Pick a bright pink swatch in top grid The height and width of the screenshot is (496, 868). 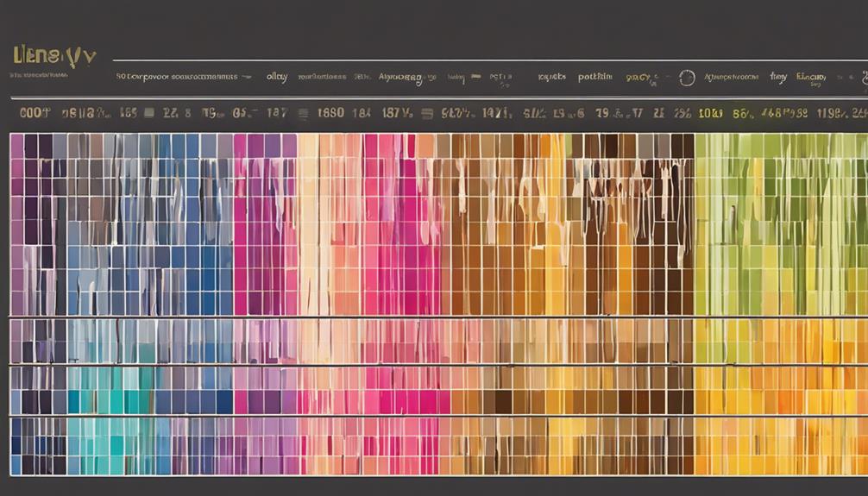click(380, 224)
